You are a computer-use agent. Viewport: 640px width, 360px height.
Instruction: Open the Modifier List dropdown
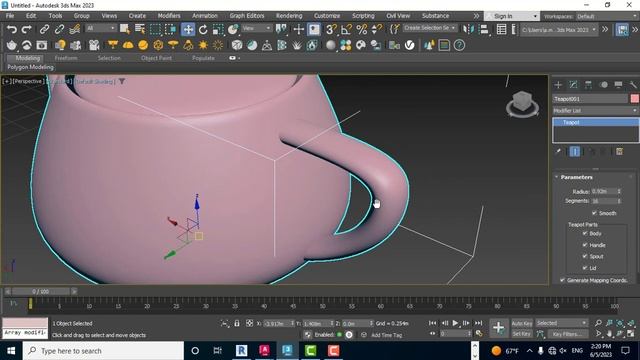596,111
